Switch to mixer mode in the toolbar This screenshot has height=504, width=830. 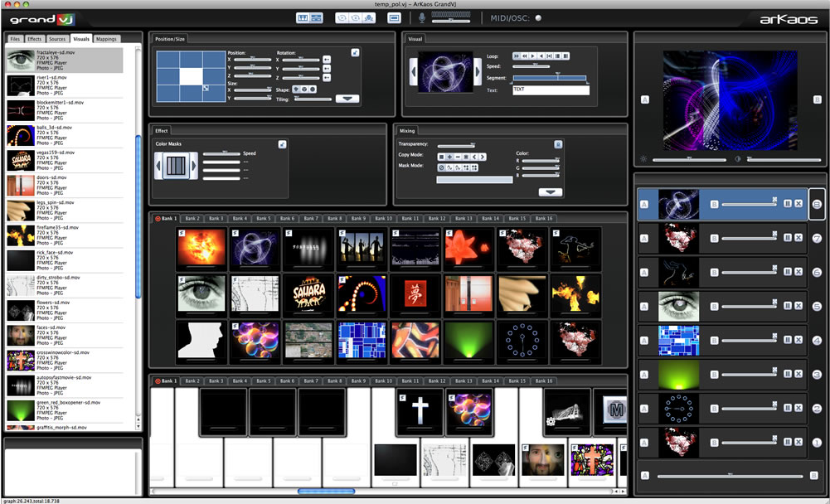pyautogui.click(x=316, y=18)
